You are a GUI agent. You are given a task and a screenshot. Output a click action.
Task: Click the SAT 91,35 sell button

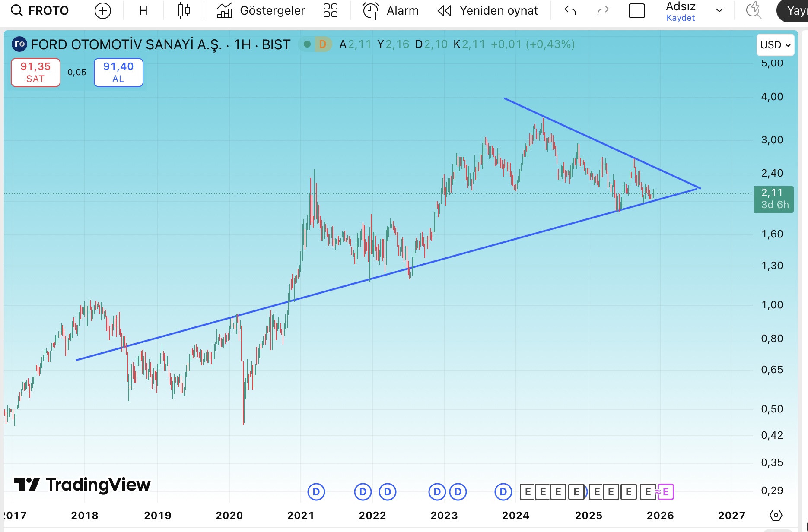[35, 73]
